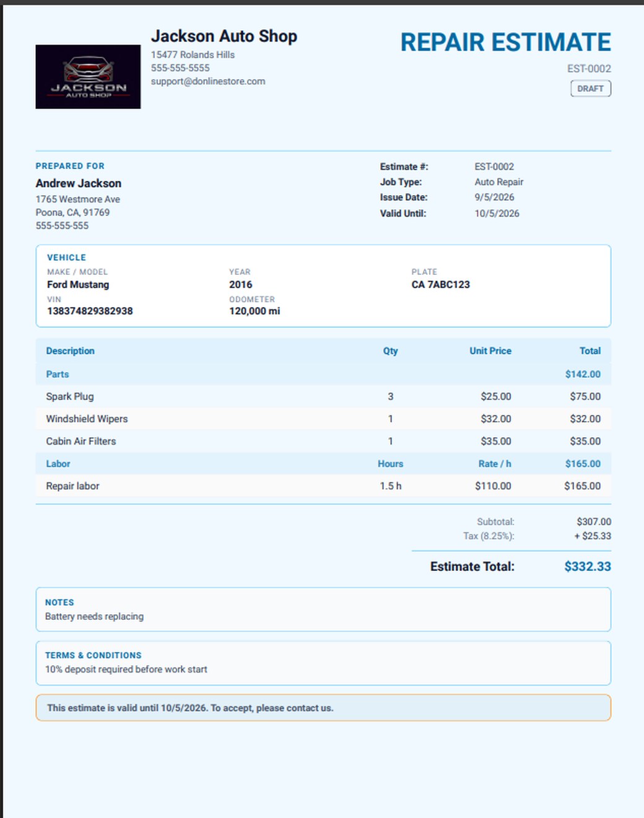This screenshot has height=818, width=644.
Task: Select the Job Type value Auto Repair
Action: click(x=499, y=182)
